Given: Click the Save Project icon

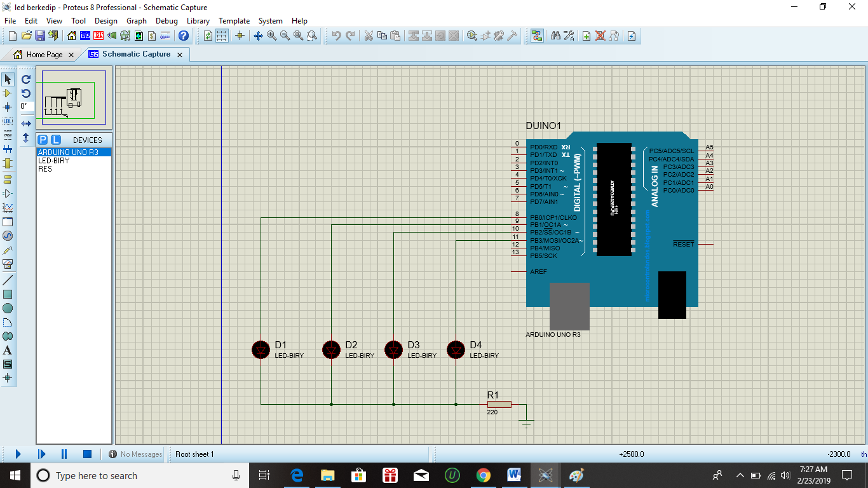Looking at the screenshot, I should point(39,36).
